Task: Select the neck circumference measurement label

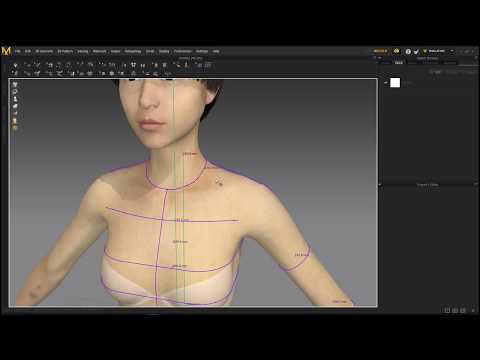Action: 190,154
